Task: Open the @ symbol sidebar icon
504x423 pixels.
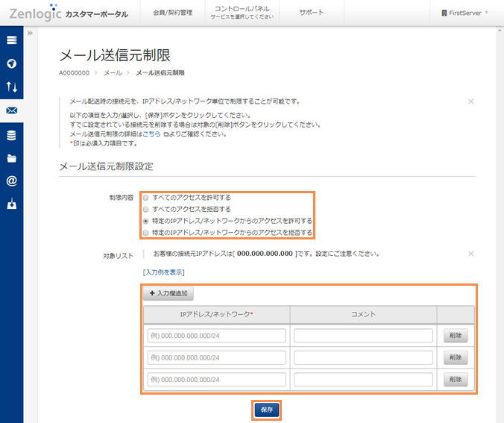Action: point(12,181)
